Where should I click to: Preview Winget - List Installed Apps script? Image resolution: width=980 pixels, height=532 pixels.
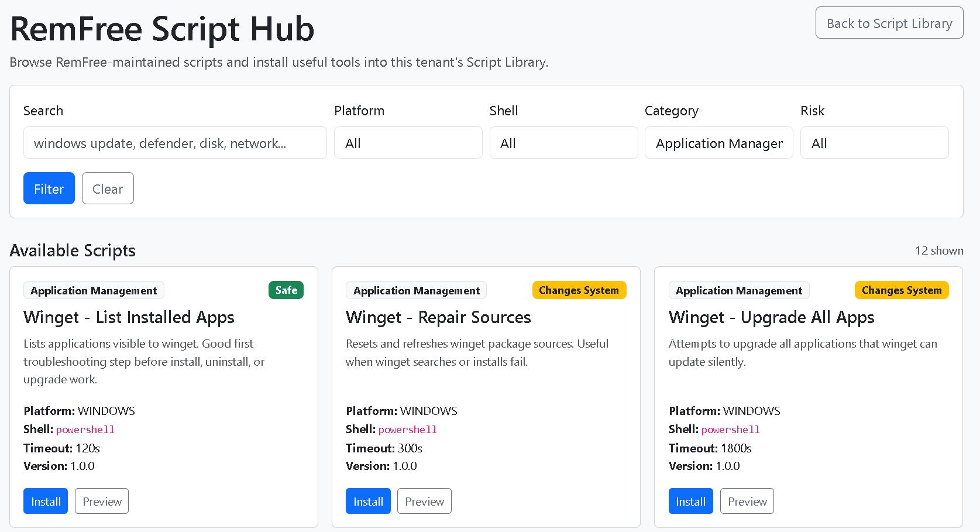pyautogui.click(x=102, y=501)
